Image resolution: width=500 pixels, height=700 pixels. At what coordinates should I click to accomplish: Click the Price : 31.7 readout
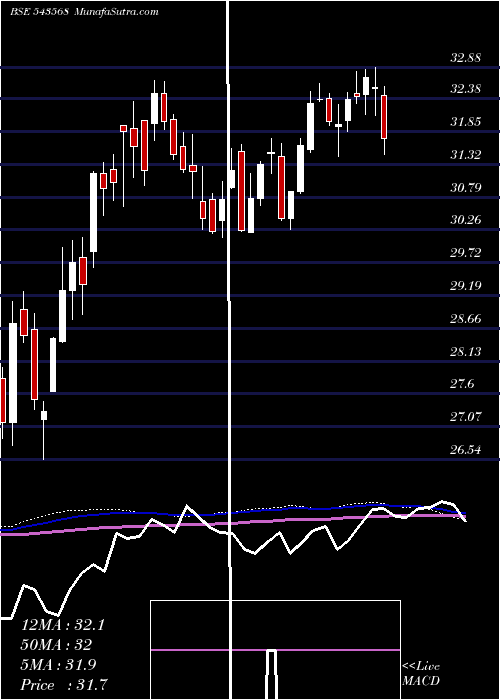click(64, 685)
